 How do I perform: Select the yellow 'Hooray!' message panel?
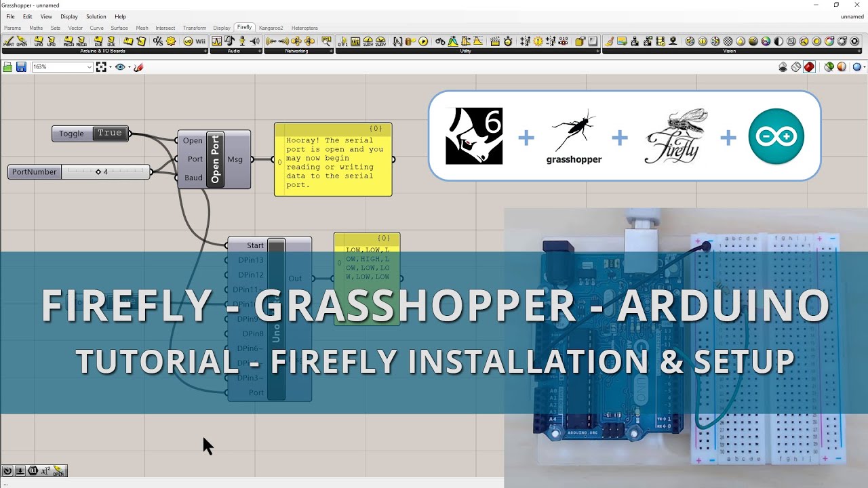coord(333,160)
